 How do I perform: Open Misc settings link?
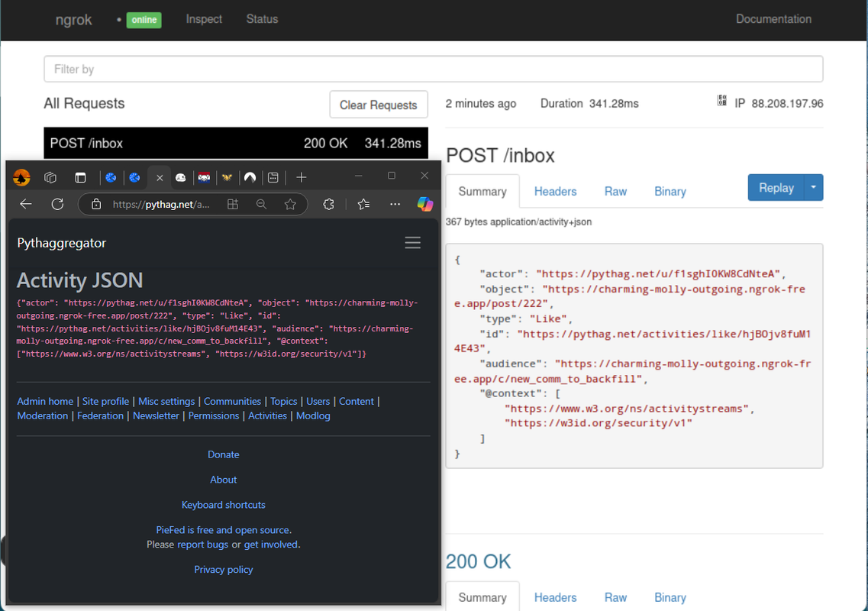tap(166, 401)
